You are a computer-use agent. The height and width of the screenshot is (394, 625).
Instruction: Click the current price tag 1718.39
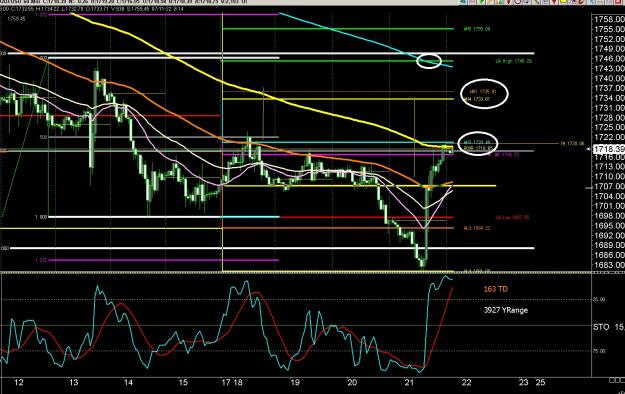[609, 149]
